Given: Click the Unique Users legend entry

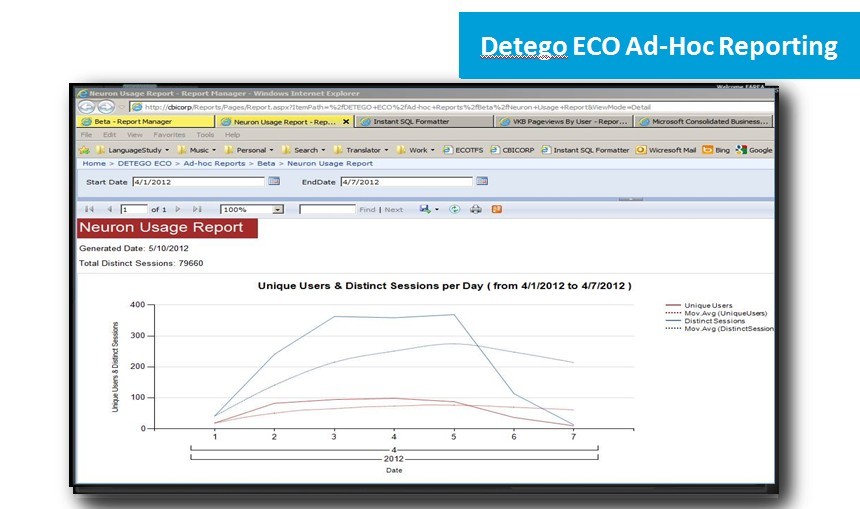Looking at the screenshot, I should tap(699, 306).
